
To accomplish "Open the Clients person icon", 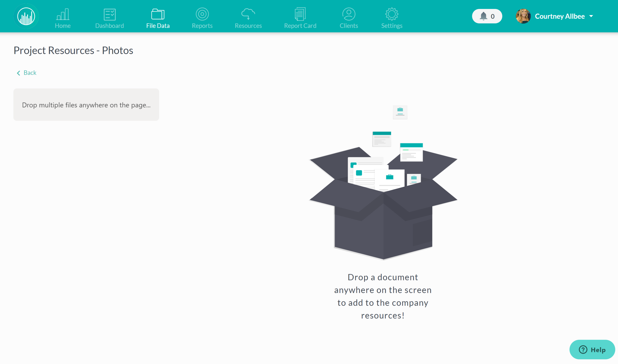I will [349, 14].
